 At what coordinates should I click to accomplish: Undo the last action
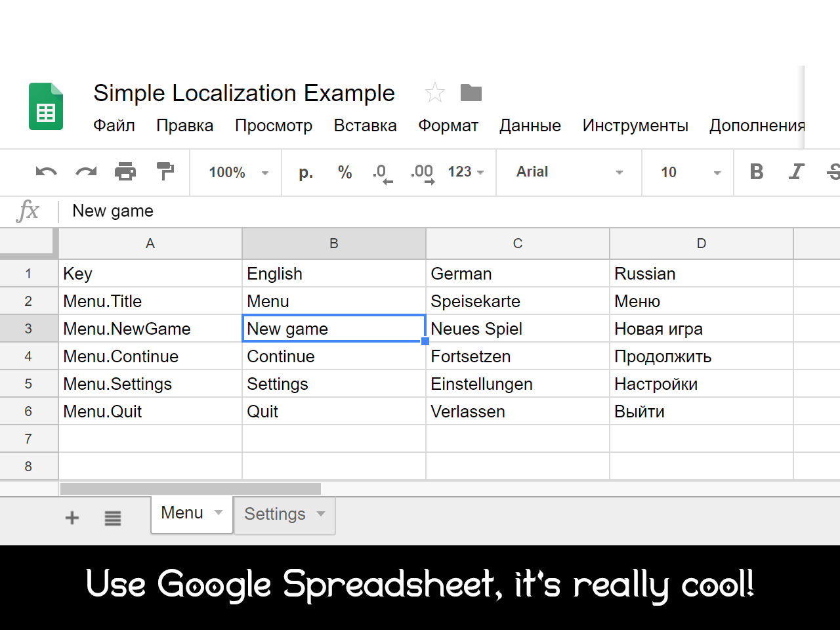(46, 172)
